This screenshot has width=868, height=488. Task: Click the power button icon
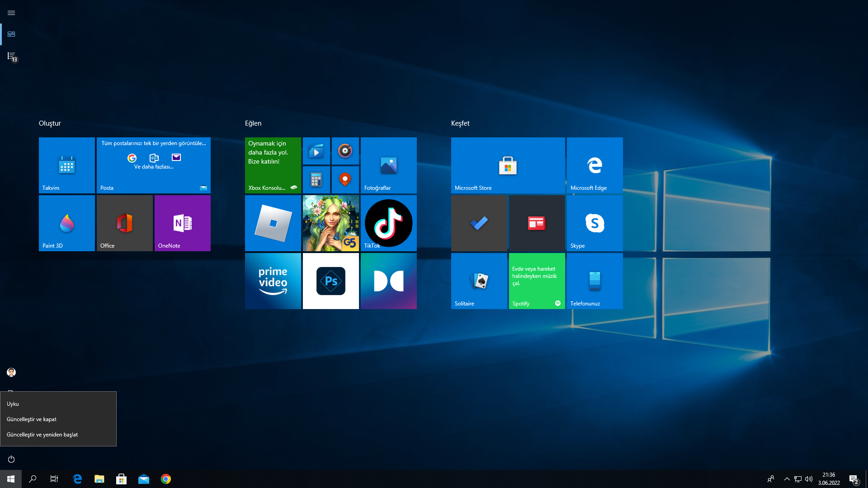click(x=11, y=459)
